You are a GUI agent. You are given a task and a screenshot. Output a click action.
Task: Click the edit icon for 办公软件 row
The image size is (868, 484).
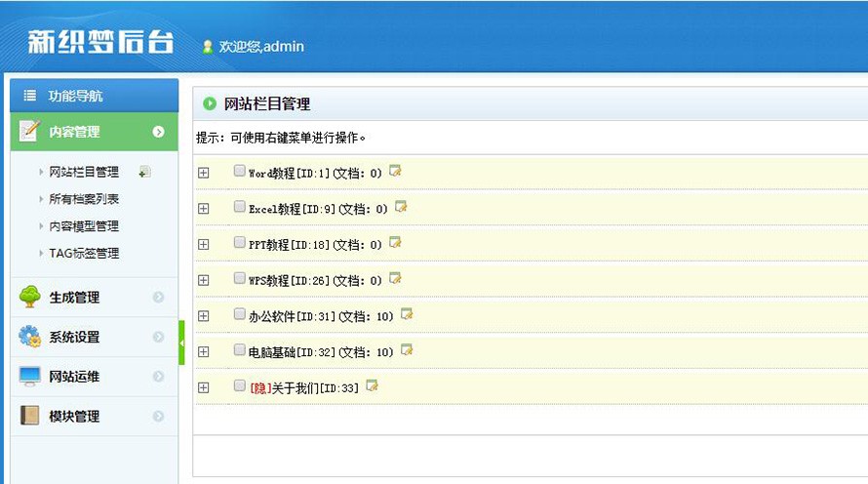[407, 314]
